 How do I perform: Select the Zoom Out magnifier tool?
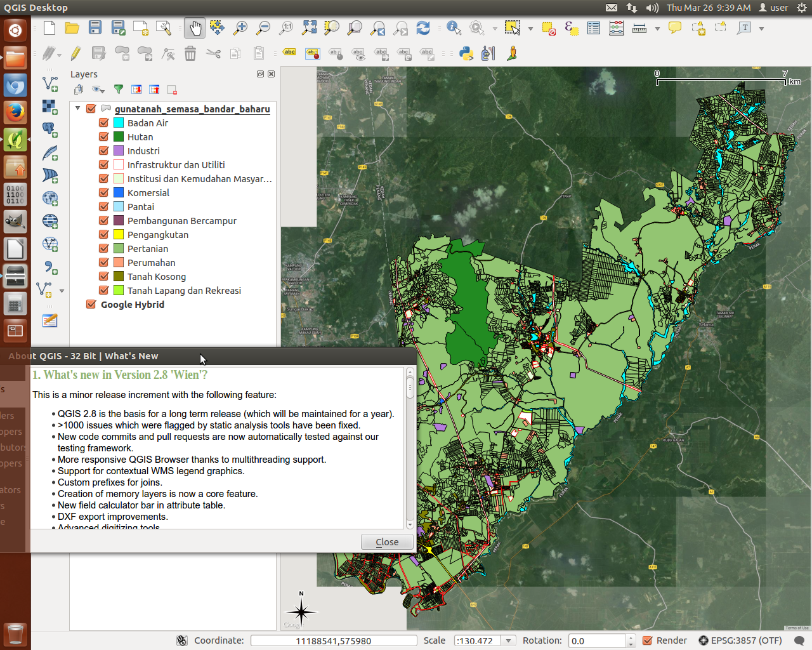263,28
